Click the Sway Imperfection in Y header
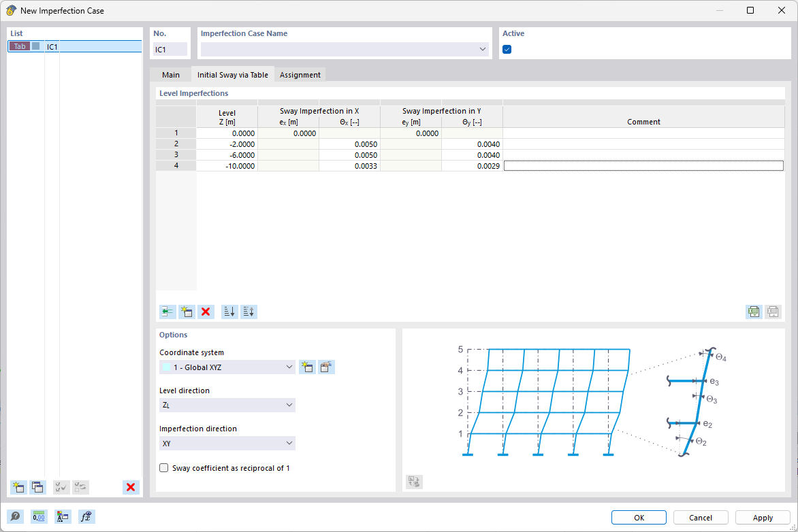The height and width of the screenshot is (532, 798). click(x=441, y=111)
